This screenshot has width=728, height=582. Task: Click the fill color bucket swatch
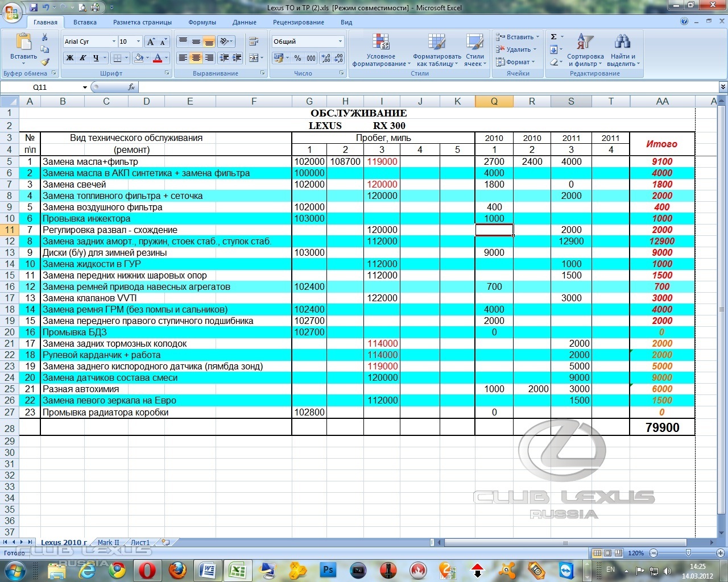point(138,58)
